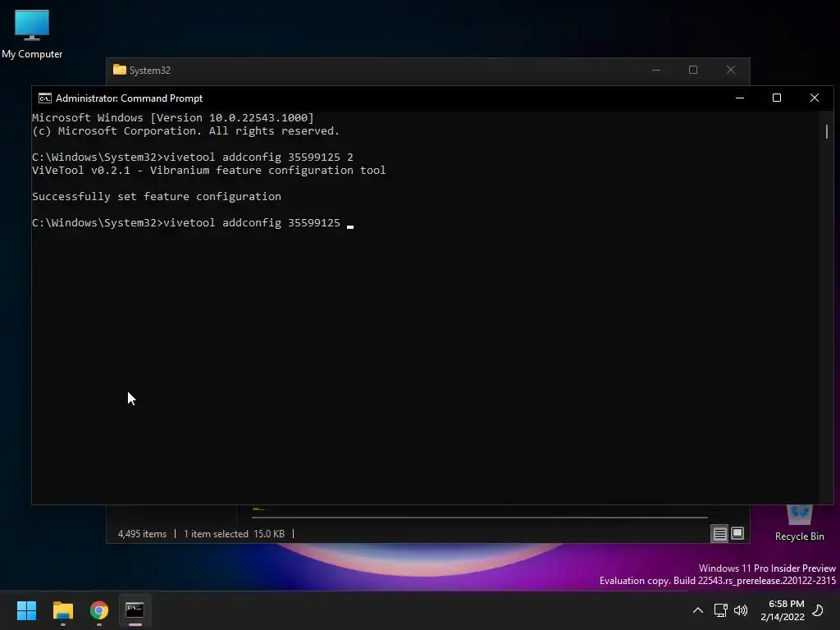Click the 'System32' window title text
The image size is (840, 630).
[x=150, y=71]
